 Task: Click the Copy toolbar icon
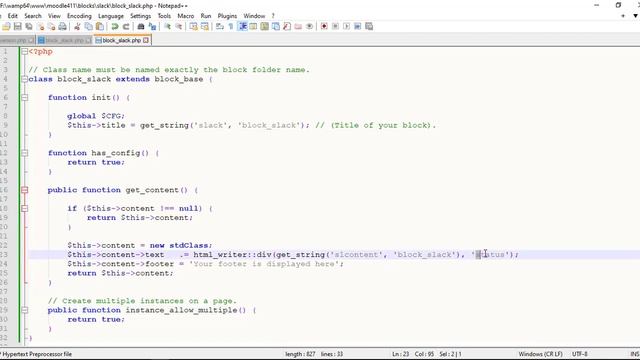tap(88, 27)
